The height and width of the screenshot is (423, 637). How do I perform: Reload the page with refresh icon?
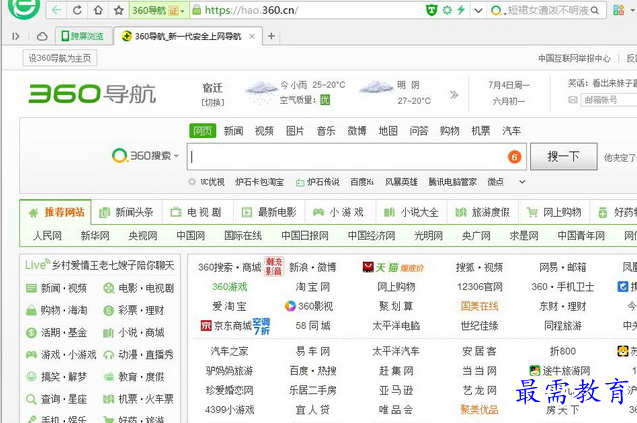77,10
